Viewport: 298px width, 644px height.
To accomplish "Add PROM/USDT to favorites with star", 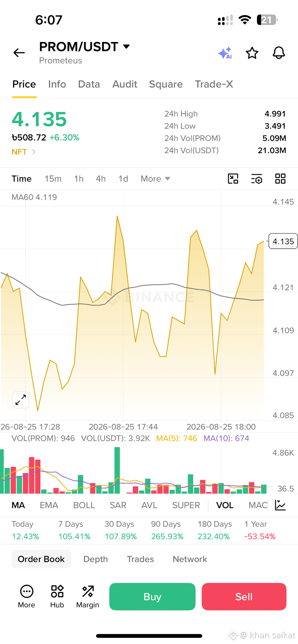I will (x=252, y=53).
